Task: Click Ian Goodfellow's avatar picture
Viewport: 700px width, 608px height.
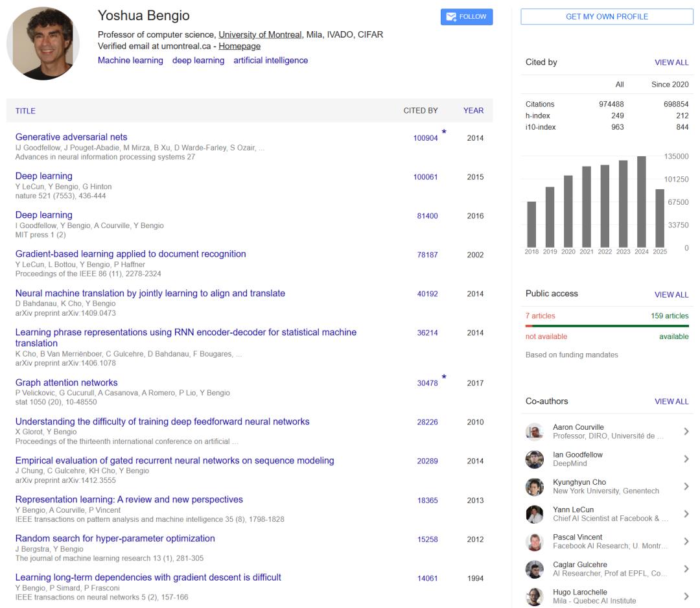Action: click(x=534, y=460)
